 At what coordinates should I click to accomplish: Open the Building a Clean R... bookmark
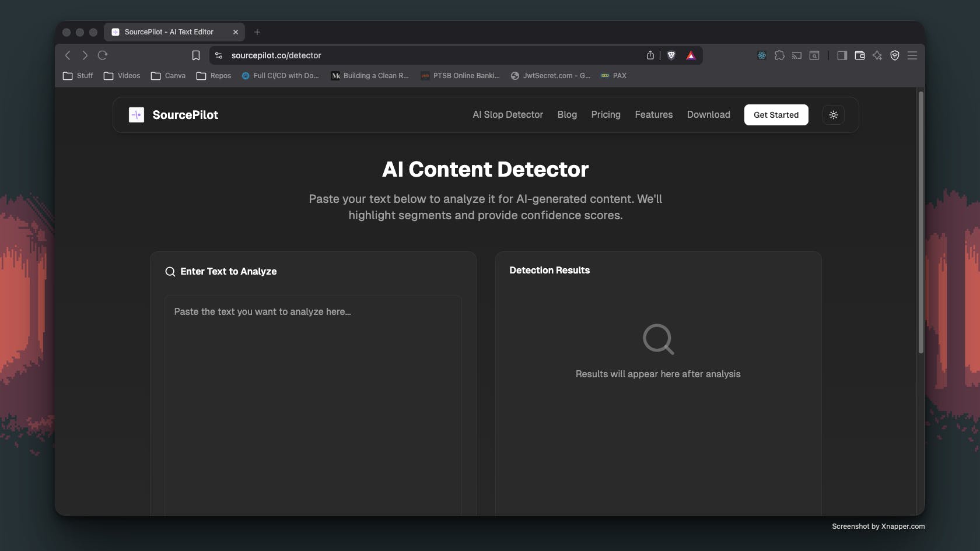click(x=370, y=76)
